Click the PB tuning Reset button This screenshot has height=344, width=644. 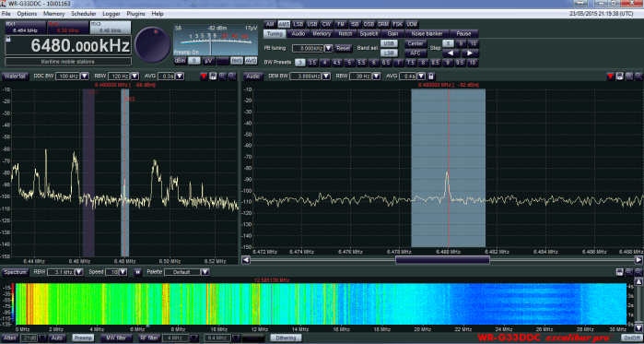pyautogui.click(x=344, y=49)
